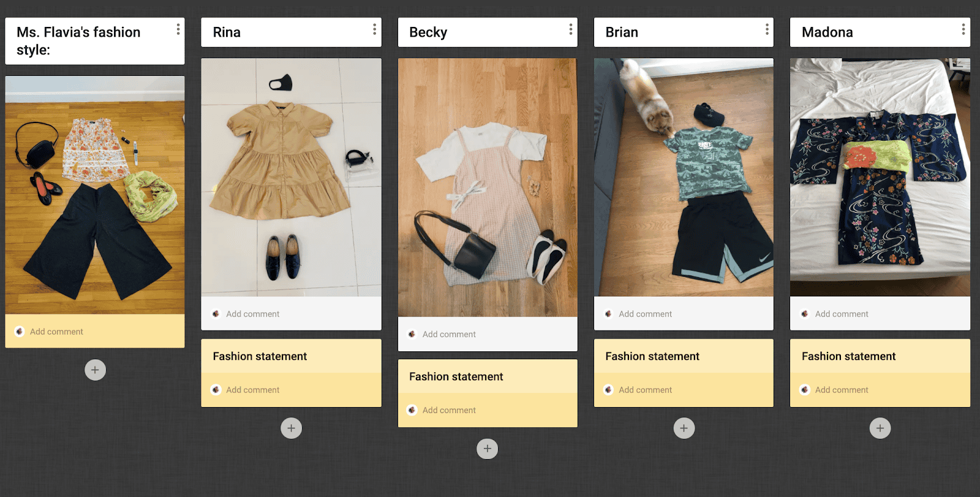Add a new post under Madona's column
The height and width of the screenshot is (497, 980).
[x=880, y=428]
